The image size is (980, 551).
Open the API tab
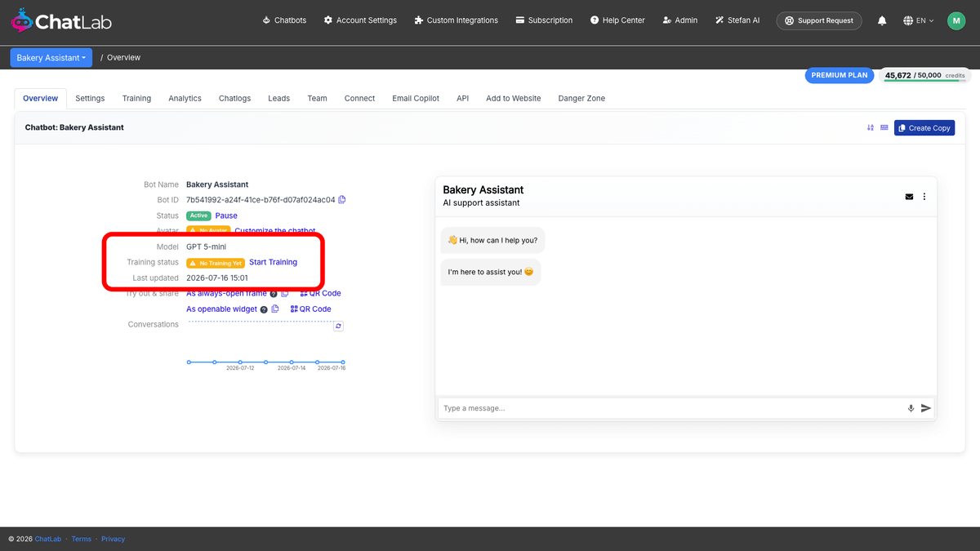coord(462,98)
